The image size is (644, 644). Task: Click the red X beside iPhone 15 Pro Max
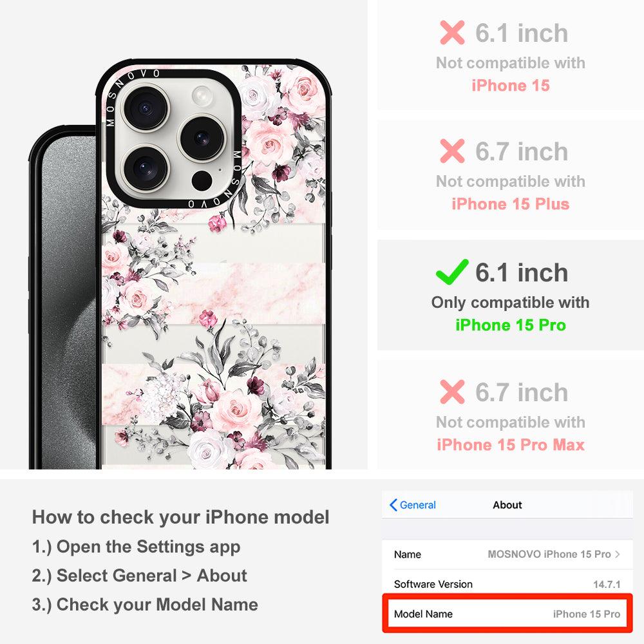point(452,392)
